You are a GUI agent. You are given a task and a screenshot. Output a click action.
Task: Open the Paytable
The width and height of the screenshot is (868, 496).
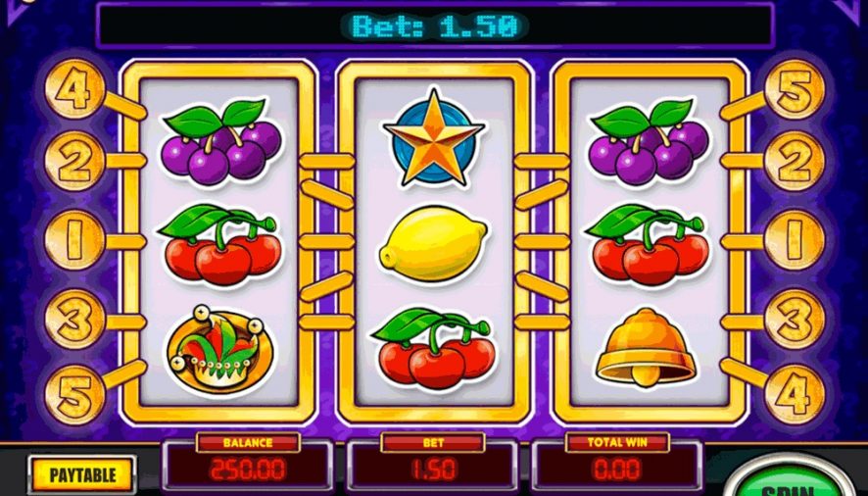(82, 475)
